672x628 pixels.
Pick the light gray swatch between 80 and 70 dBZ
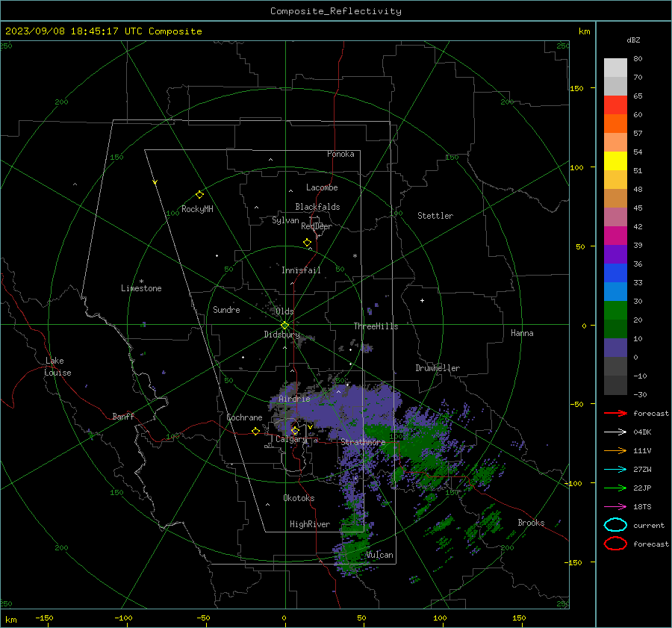[x=615, y=68]
